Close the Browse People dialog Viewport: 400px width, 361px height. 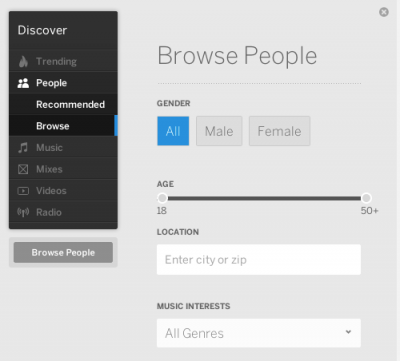[x=384, y=12]
